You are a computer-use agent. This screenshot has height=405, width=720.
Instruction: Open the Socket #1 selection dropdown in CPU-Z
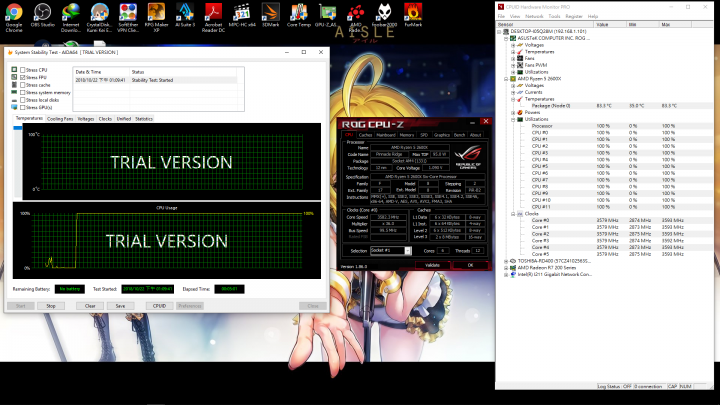(x=407, y=251)
